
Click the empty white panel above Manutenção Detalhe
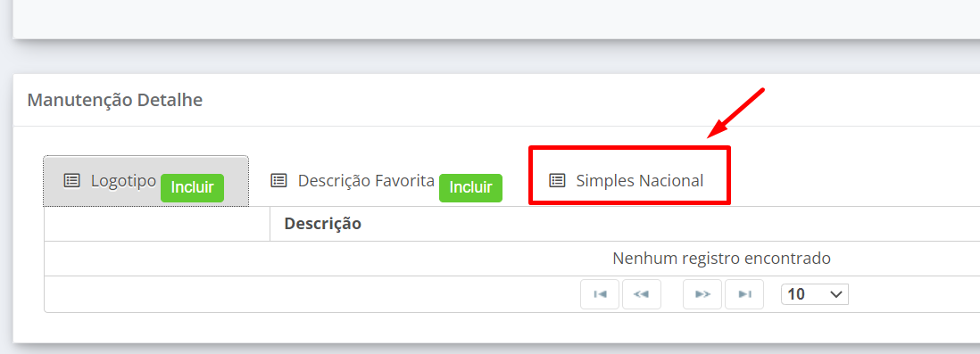pos(496,19)
